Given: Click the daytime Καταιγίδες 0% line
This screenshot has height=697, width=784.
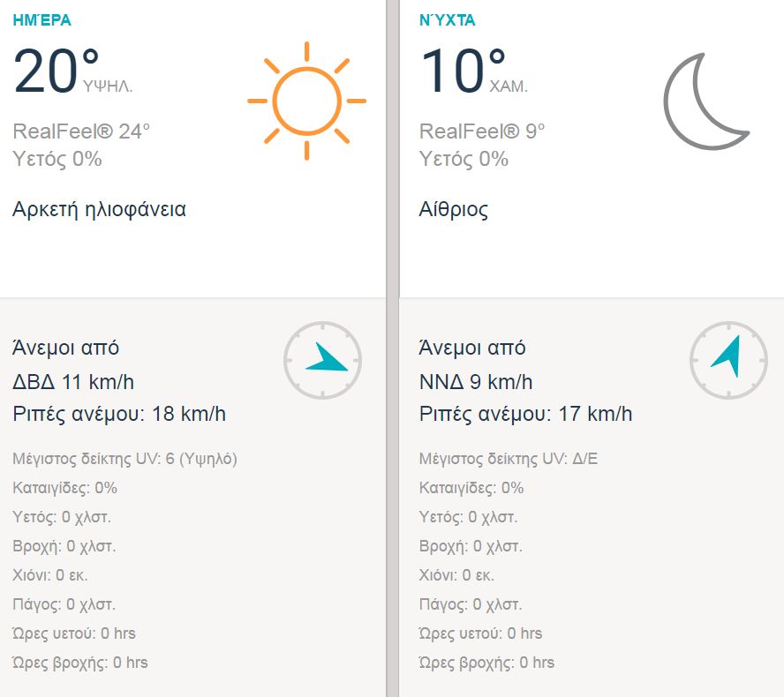Looking at the screenshot, I should pos(65,488).
